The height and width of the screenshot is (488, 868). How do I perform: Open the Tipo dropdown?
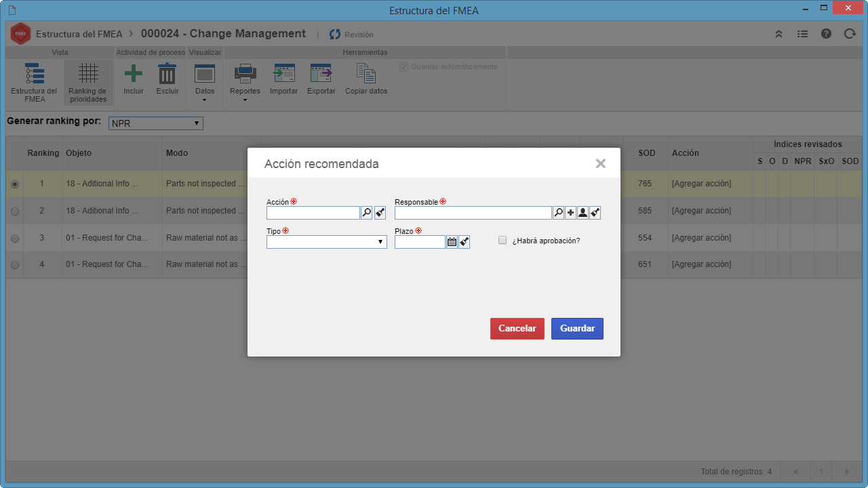(x=327, y=242)
